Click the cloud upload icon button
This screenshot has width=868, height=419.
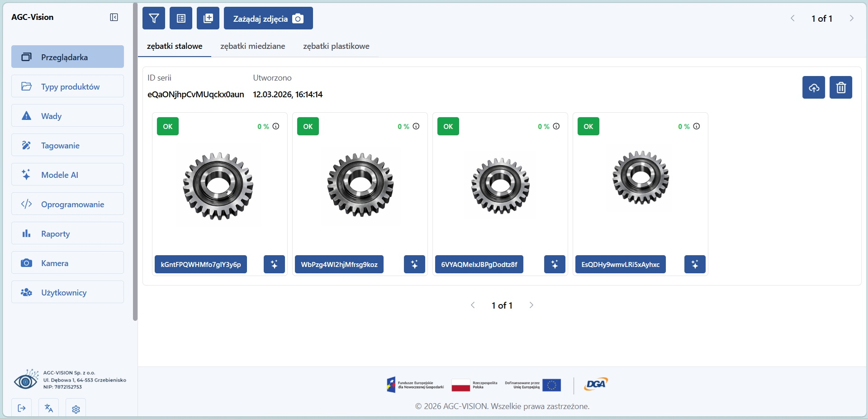813,87
